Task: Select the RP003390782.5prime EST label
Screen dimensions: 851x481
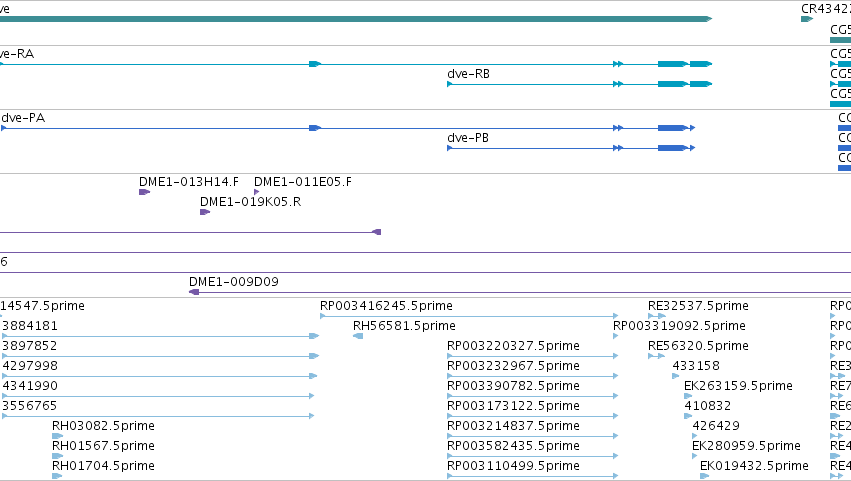Action: click(513, 386)
